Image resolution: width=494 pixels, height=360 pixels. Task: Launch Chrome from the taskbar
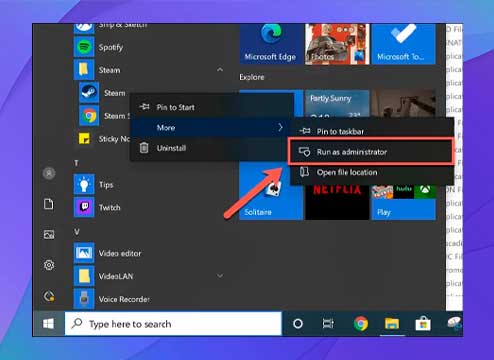pos(360,323)
